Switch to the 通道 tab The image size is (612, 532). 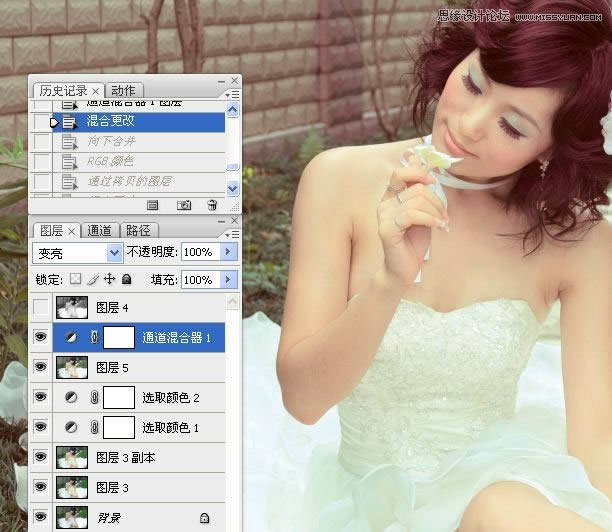100,229
